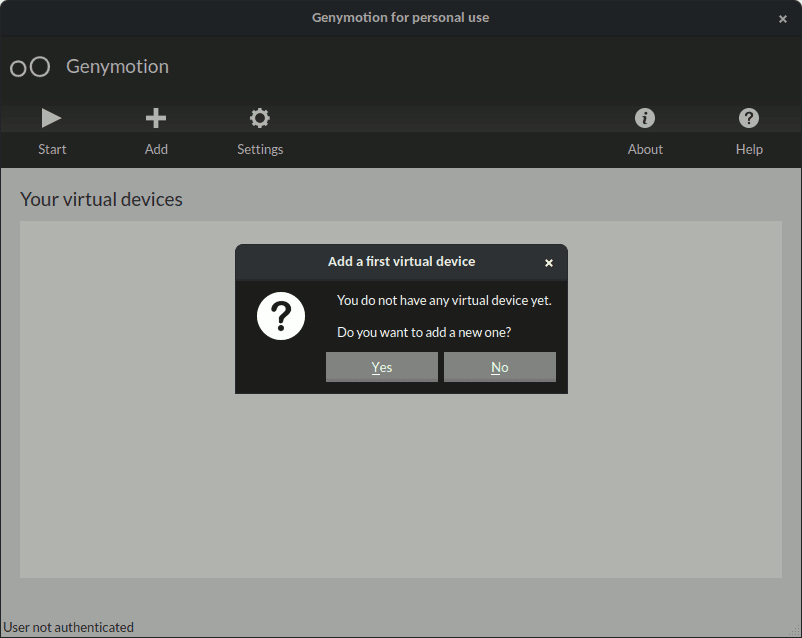Open the Help question mark icon
The image size is (802, 638).
[x=749, y=118]
